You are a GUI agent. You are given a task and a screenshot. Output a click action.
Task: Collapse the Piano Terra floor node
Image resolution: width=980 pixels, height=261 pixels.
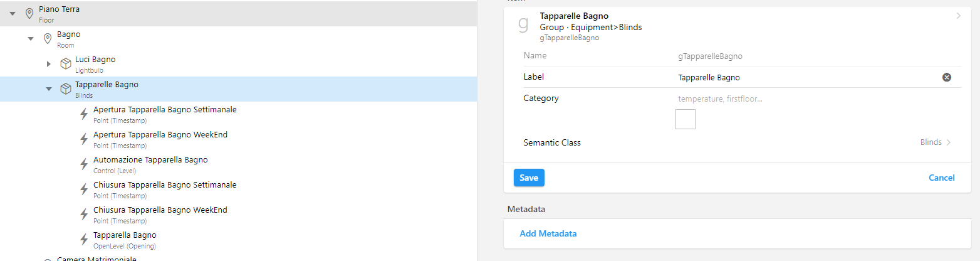point(12,14)
